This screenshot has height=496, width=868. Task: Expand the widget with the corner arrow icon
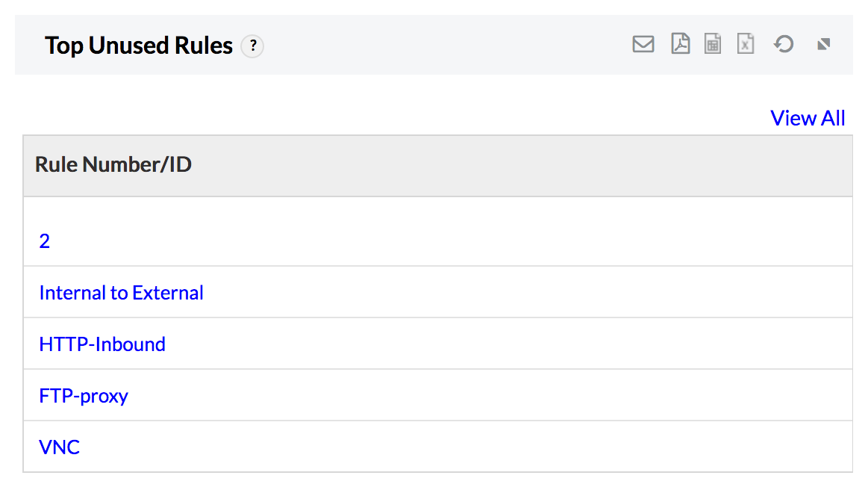click(x=823, y=45)
